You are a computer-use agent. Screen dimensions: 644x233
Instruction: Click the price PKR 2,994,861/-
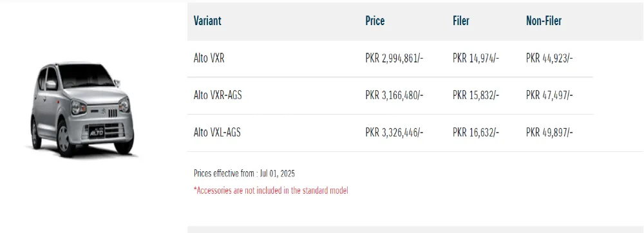click(394, 59)
